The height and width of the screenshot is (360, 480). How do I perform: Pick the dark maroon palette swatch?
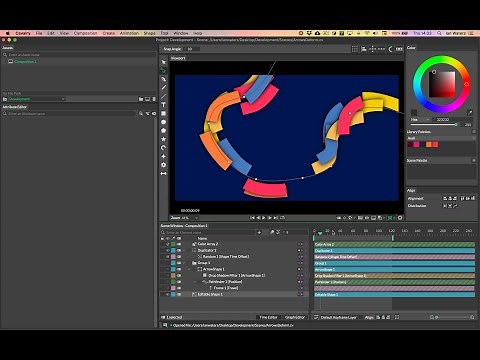coord(410,144)
